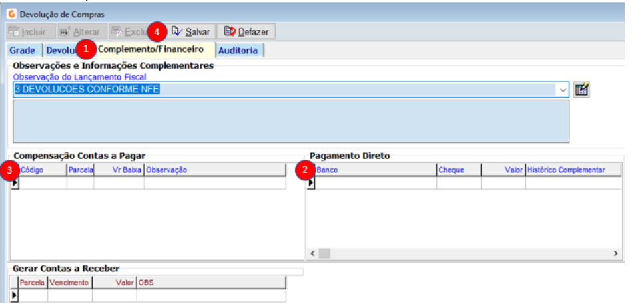Click row indicator arrow in Gerar Contas a Receber
644x304 pixels.
point(15,295)
